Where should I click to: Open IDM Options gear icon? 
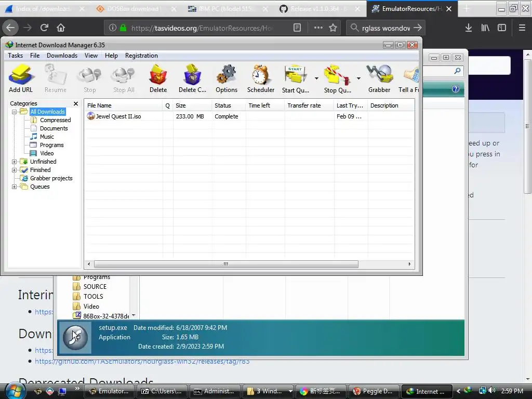[x=227, y=78]
